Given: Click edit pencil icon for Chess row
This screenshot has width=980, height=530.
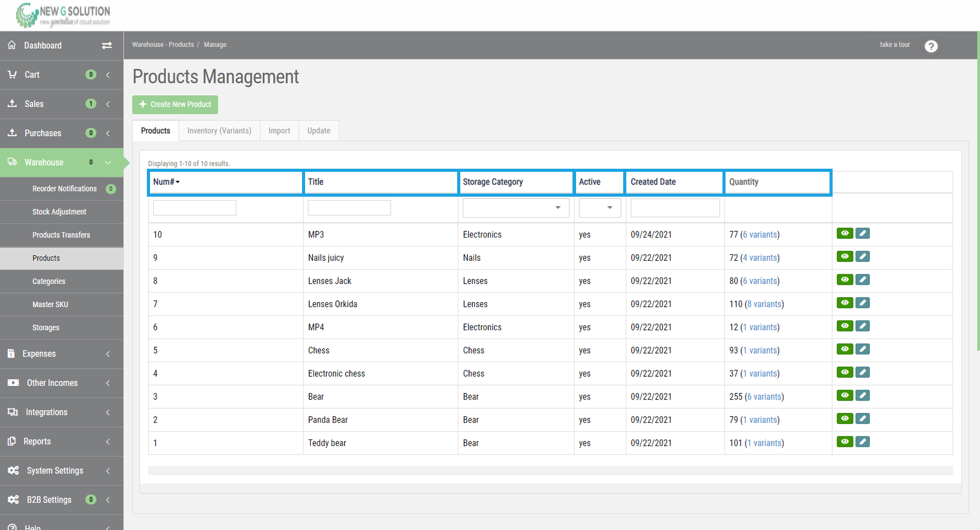Looking at the screenshot, I should (x=862, y=349).
